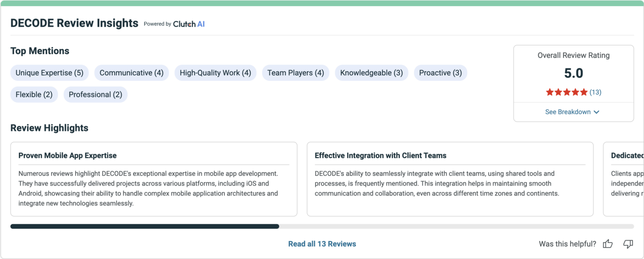The height and width of the screenshot is (259, 644).
Task: Select the Unique Expertise (5) tag
Action: point(50,73)
